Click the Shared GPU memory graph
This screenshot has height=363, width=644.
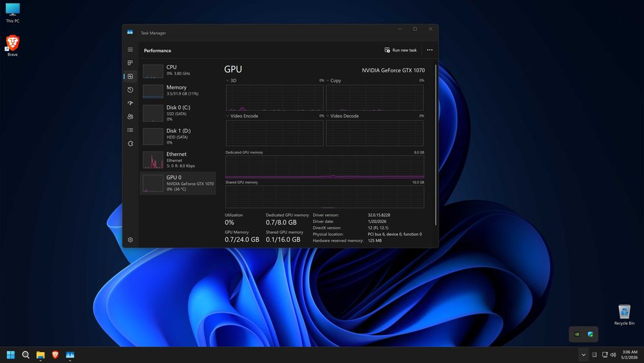[325, 197]
